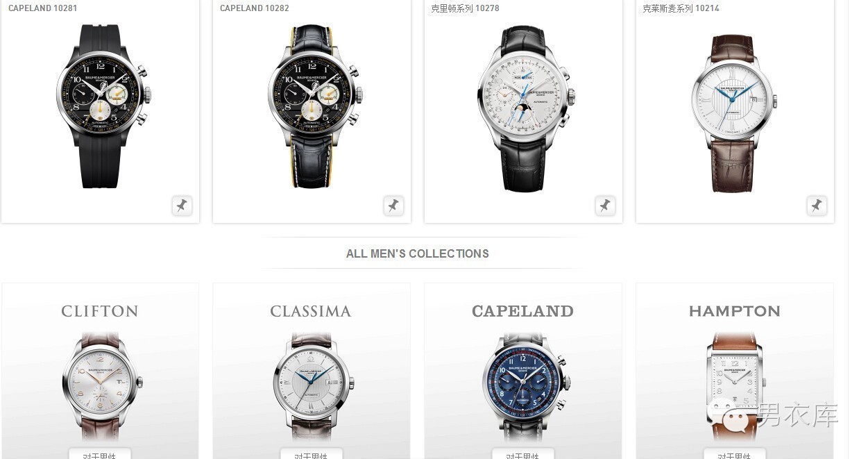Pin the Capeland 10282 watch

coord(393,206)
